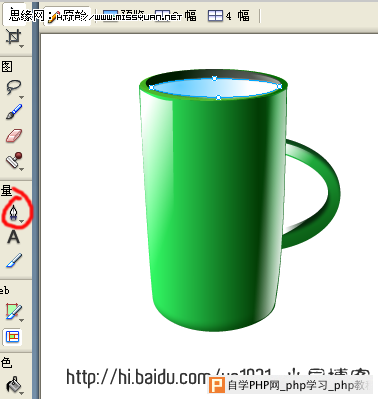Open the hi.baidu.com link text
This screenshot has height=399, width=378.
138,377
